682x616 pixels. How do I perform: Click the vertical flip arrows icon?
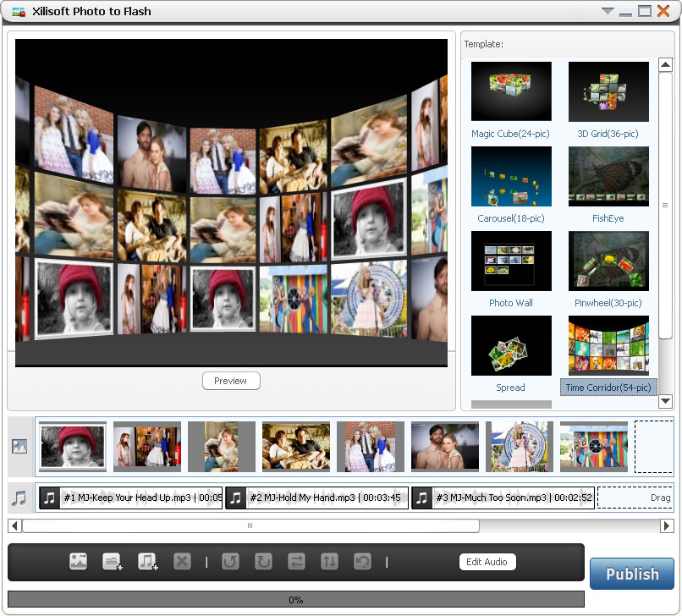point(329,561)
